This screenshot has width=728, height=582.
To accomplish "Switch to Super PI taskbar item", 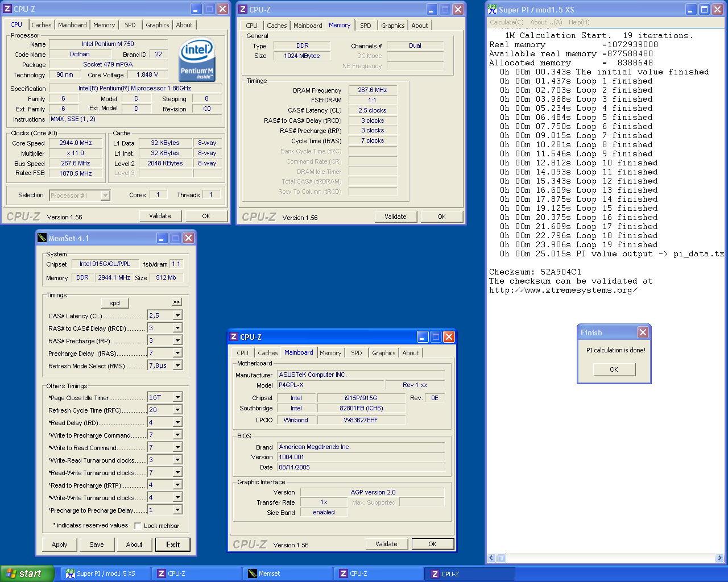I will coord(105,573).
